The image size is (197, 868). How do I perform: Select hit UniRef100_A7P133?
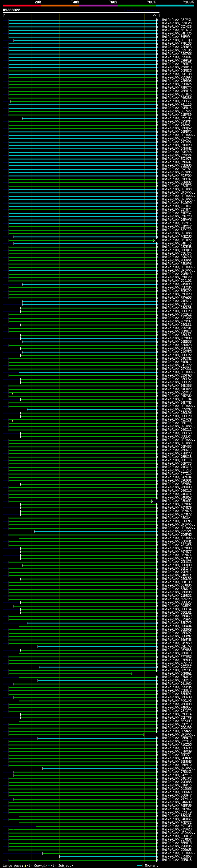point(177,43)
